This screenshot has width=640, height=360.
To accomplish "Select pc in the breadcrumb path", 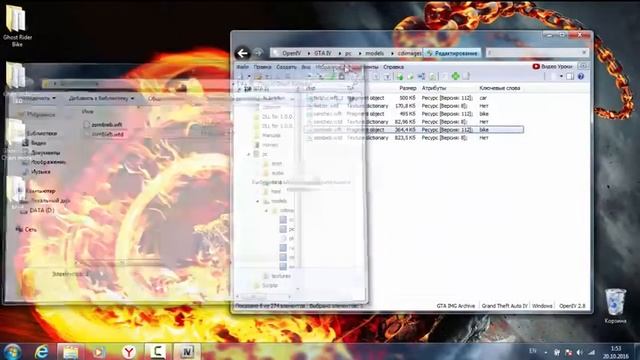I will point(348,53).
